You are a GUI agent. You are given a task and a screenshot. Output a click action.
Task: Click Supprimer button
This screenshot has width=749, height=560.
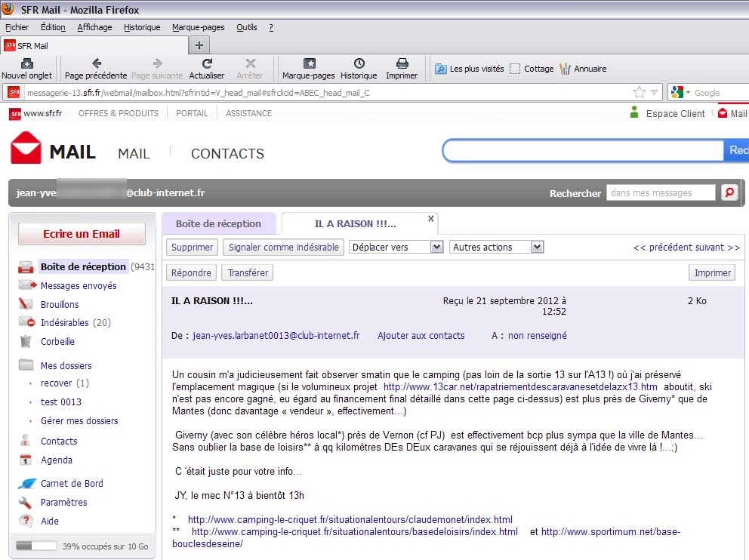(x=192, y=248)
